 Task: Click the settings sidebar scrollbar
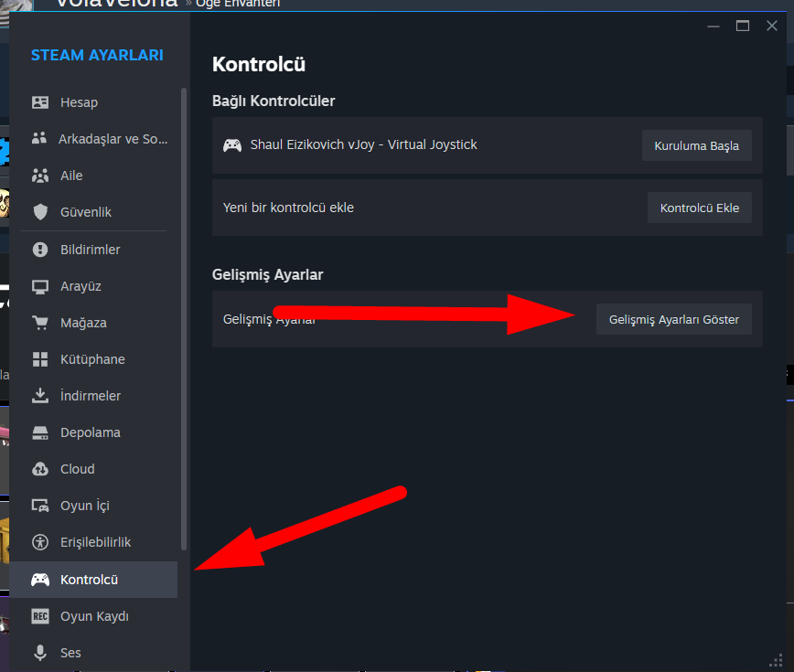pos(184,319)
